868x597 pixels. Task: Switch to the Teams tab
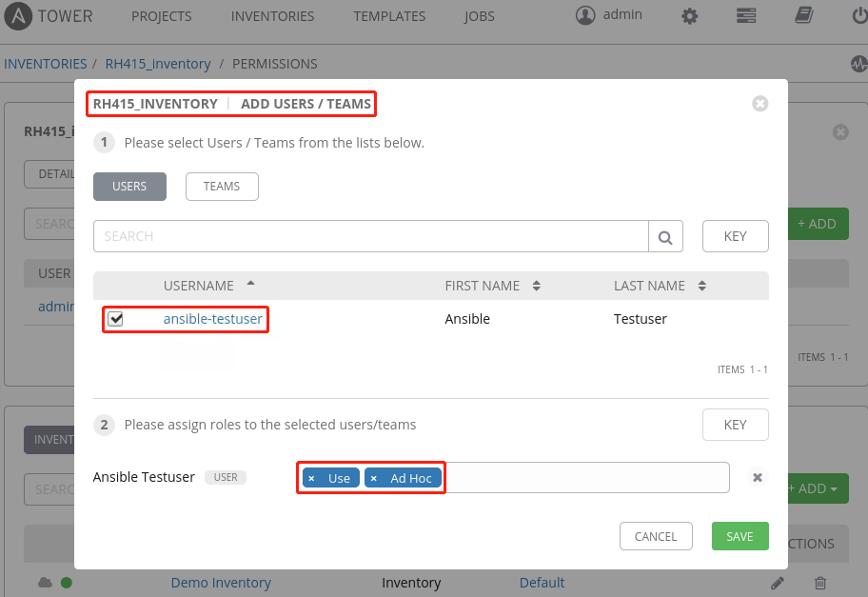point(222,187)
